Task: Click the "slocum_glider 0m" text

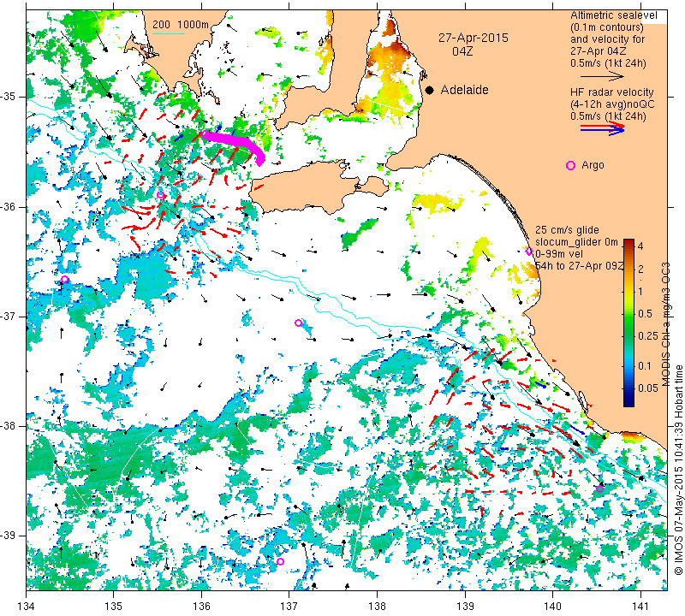Action: 576,242
